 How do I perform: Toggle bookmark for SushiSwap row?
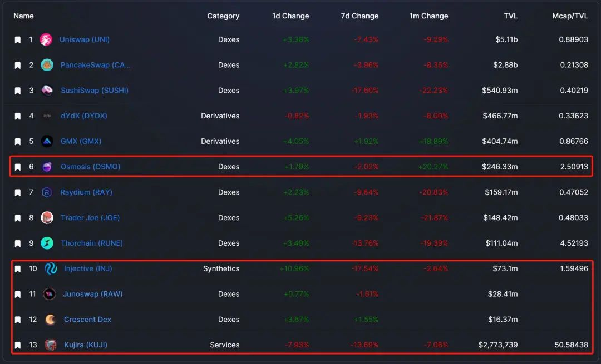(x=18, y=91)
